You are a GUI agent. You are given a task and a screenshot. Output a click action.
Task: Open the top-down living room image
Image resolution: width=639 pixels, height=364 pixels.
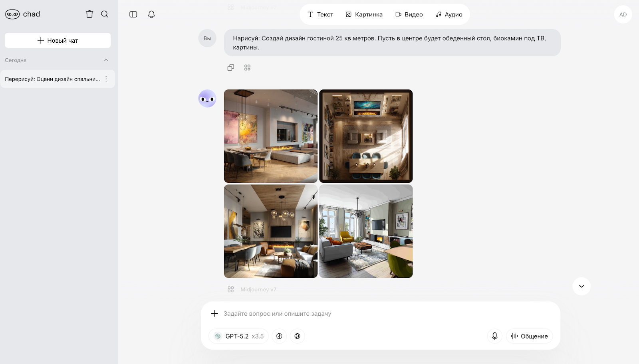(366, 136)
